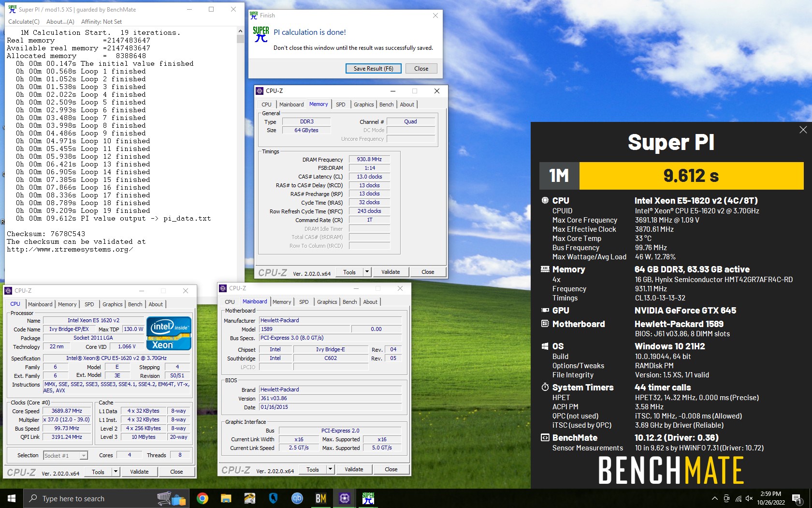
Task: Click the GPU icon in BenchMate panel
Action: [x=545, y=310]
